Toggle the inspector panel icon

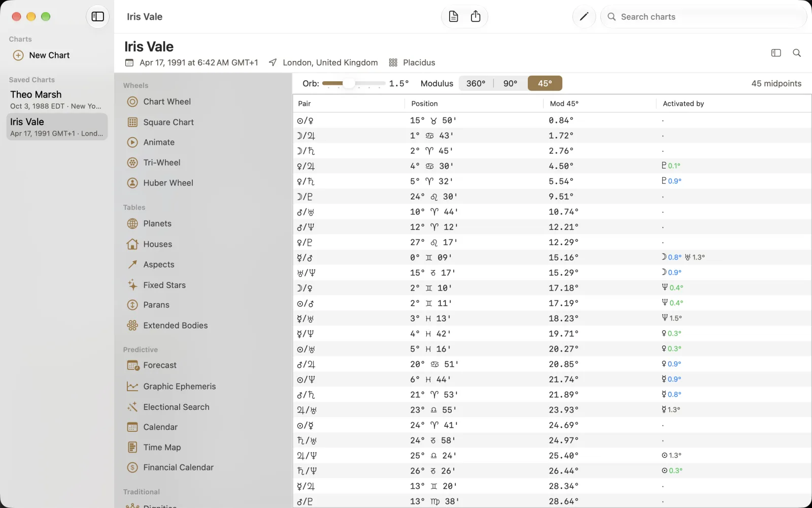click(x=776, y=53)
